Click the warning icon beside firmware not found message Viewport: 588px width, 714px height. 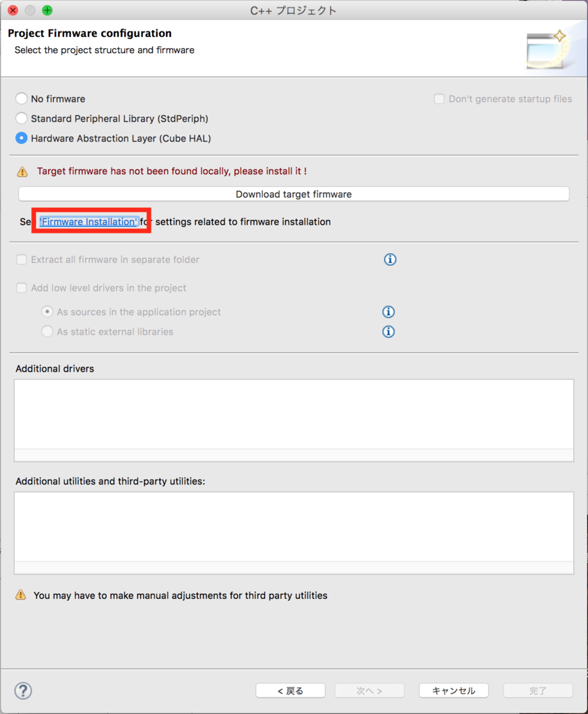click(x=22, y=172)
